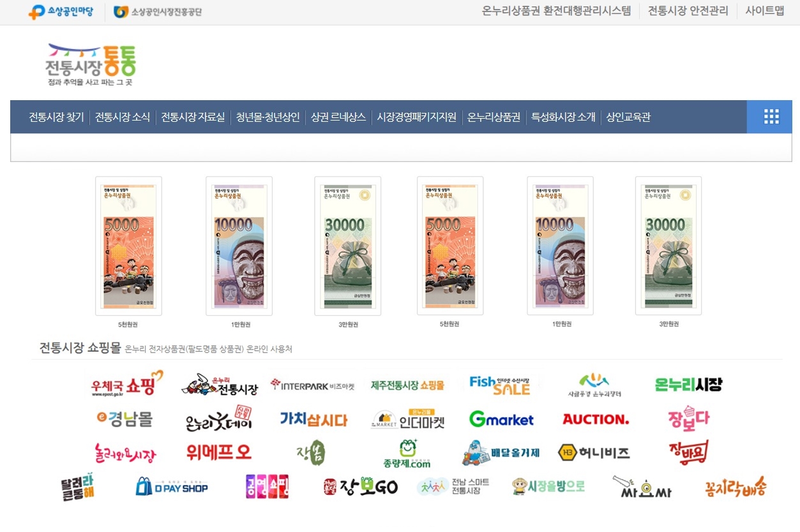Open the all-menu grid icon

pyautogui.click(x=771, y=117)
